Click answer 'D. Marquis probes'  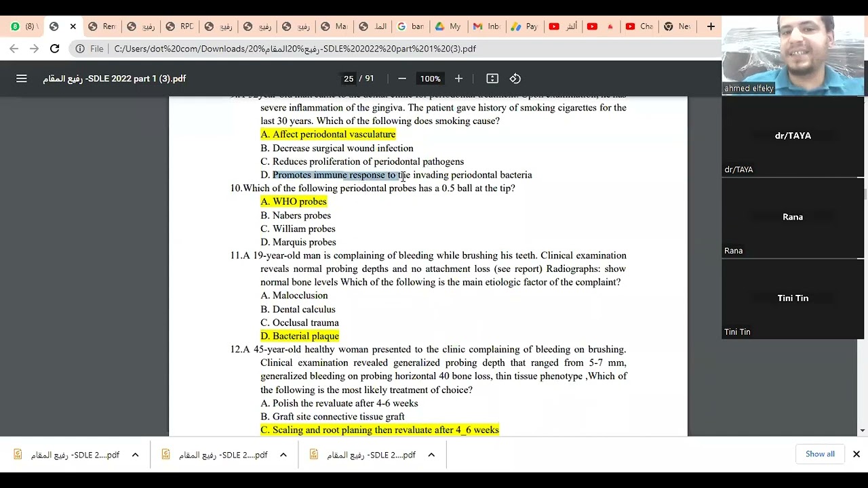click(x=298, y=242)
